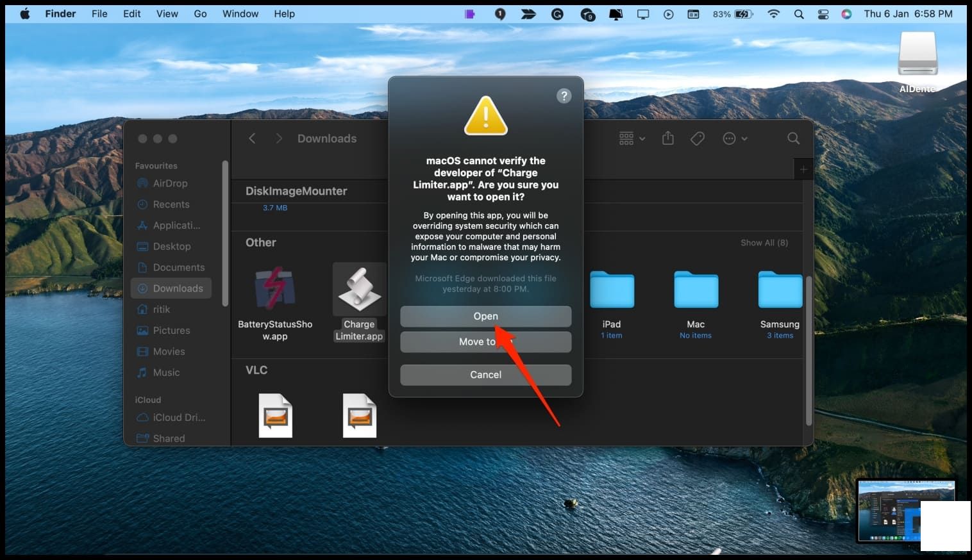The image size is (972, 560).
Task: Open the File menu
Action: point(99,13)
